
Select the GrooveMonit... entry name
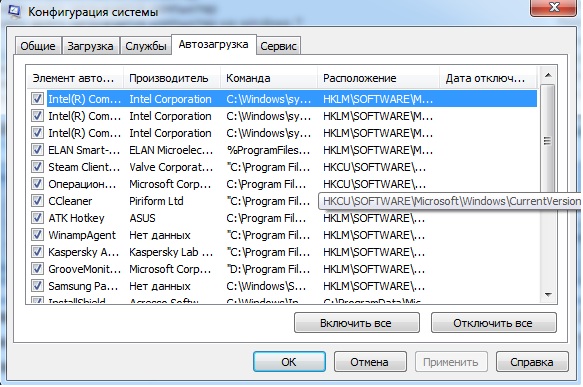(x=84, y=269)
